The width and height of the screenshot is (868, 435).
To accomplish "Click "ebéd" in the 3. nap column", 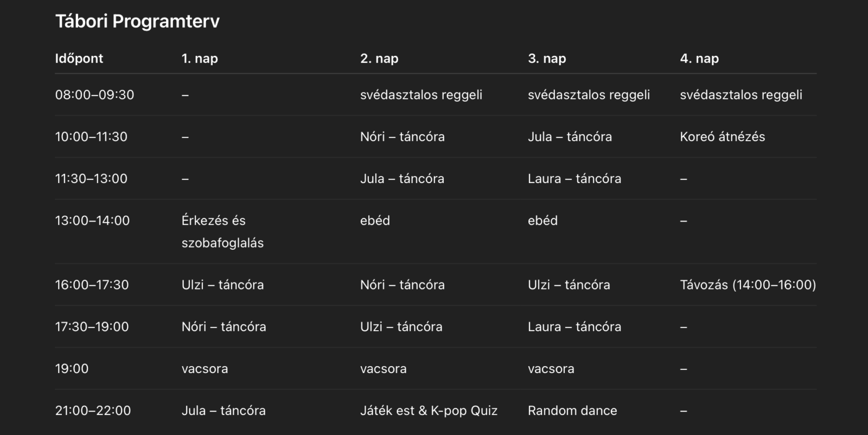I will click(542, 221).
